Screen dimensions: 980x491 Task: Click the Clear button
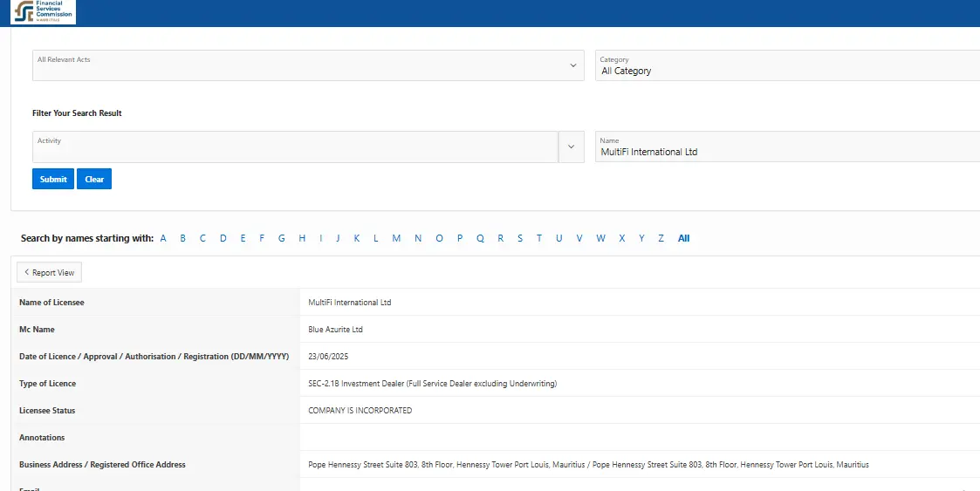94,179
